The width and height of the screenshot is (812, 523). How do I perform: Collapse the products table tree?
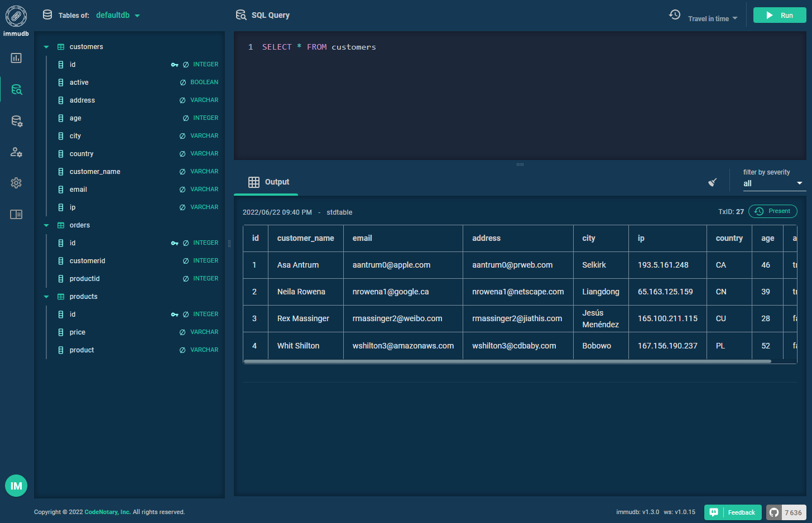click(x=46, y=297)
